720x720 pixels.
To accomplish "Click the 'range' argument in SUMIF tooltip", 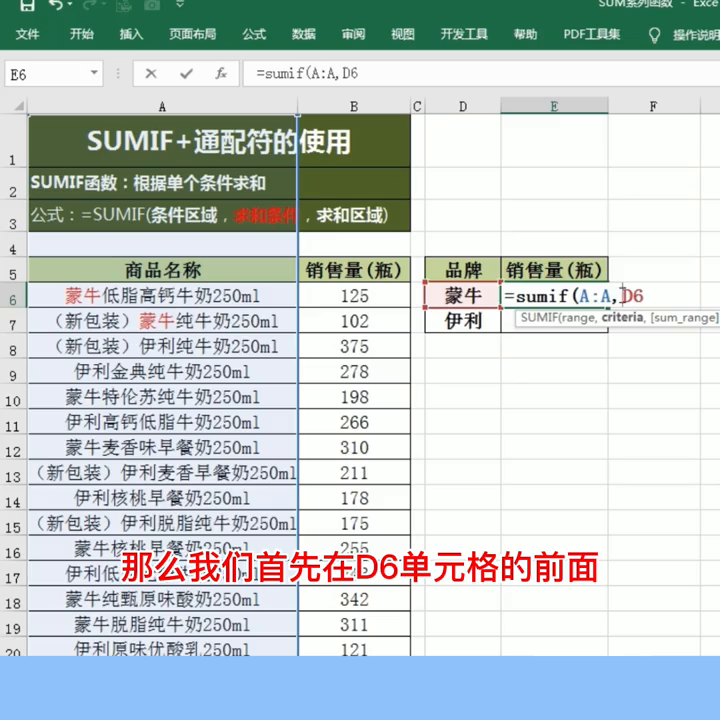I will pos(579,318).
